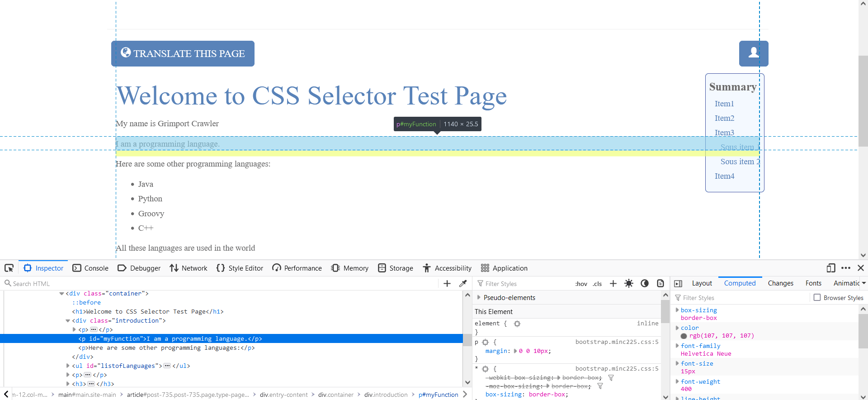Activate the element picker tool
868x400 pixels.
pos(9,268)
